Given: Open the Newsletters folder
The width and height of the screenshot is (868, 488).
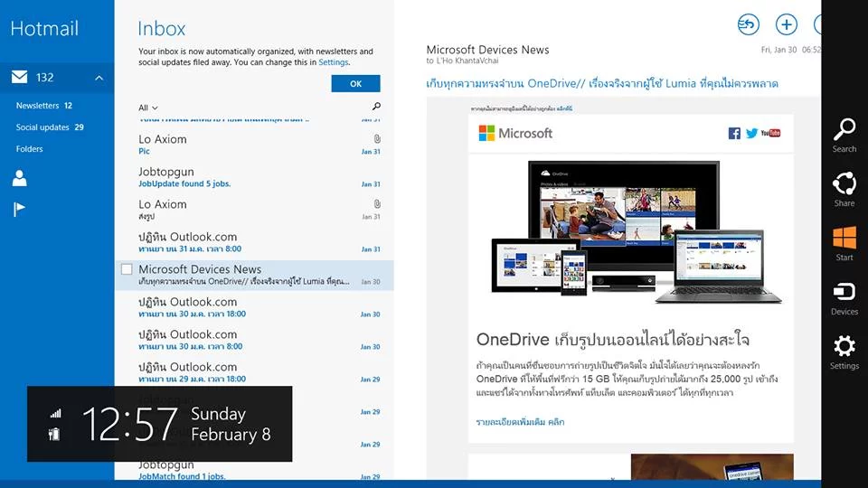Looking at the screenshot, I should (43, 105).
